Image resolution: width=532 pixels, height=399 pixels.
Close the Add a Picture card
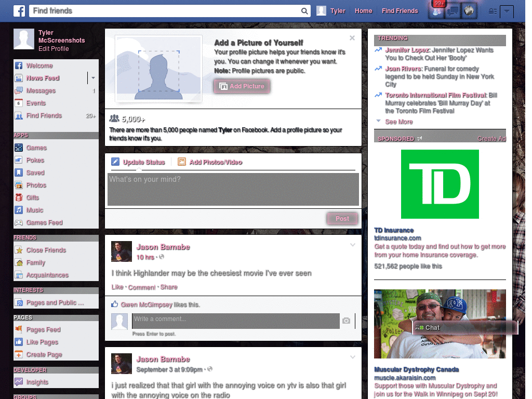point(352,38)
